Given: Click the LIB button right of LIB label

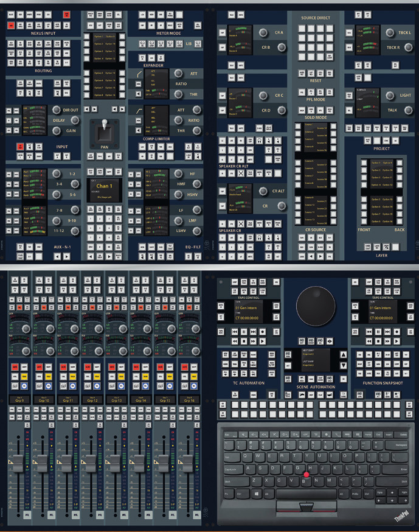Looking at the screenshot, I should click(197, 43).
